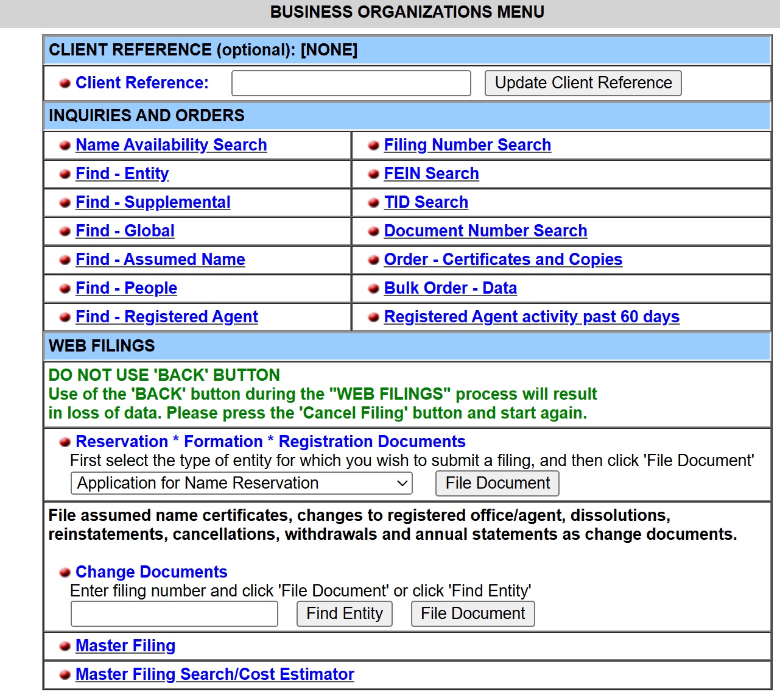Click the filing number input box
The height and width of the screenshot is (700, 780).
tap(174, 613)
